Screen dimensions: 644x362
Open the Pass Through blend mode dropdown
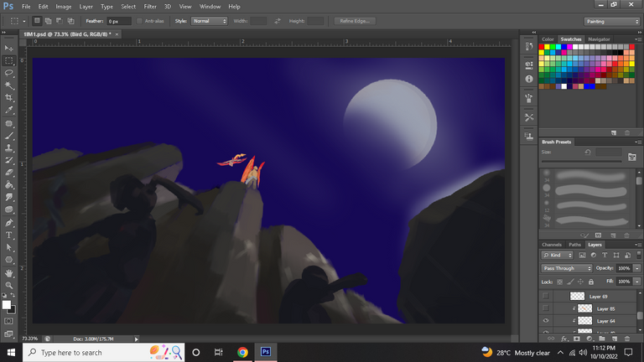click(566, 268)
